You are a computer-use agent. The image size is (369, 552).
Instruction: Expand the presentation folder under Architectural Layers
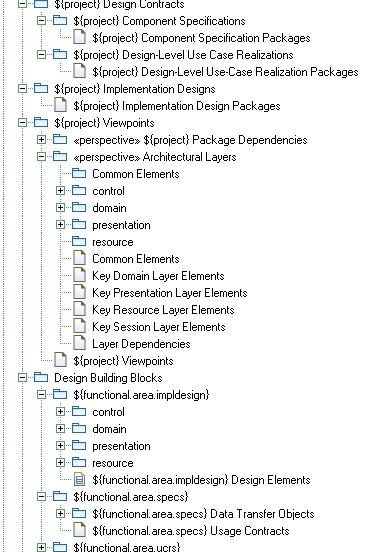pyautogui.click(x=61, y=225)
